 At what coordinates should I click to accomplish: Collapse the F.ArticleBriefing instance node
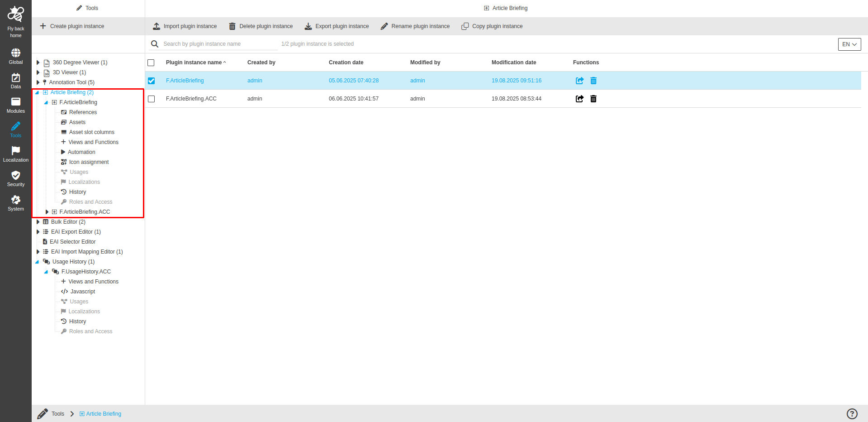tap(46, 102)
